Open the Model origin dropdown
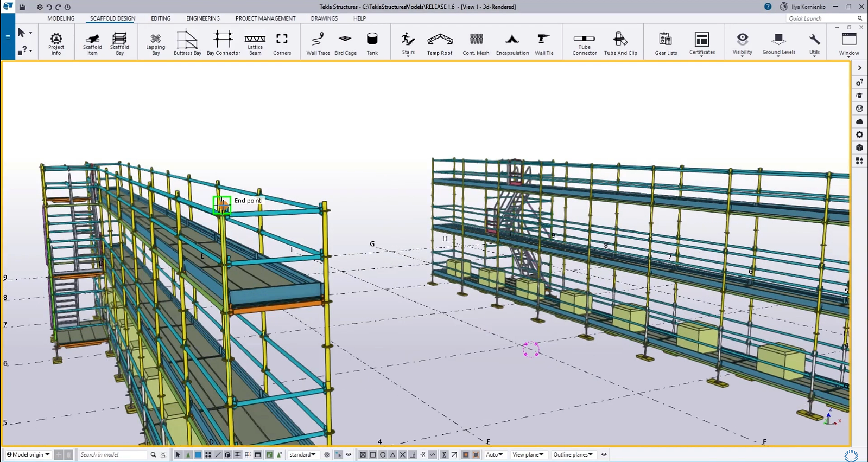 28,454
